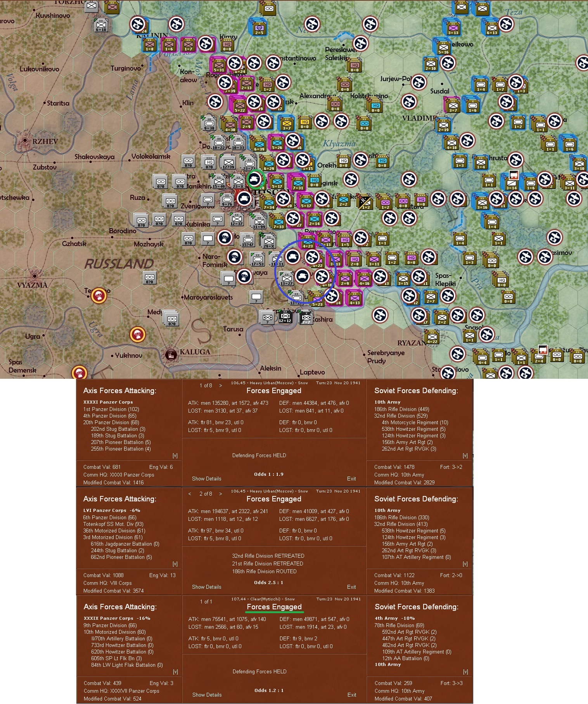Screen dimensions: 588x704
Task: Click the Rzhev city marker
Action: coord(25,140)
